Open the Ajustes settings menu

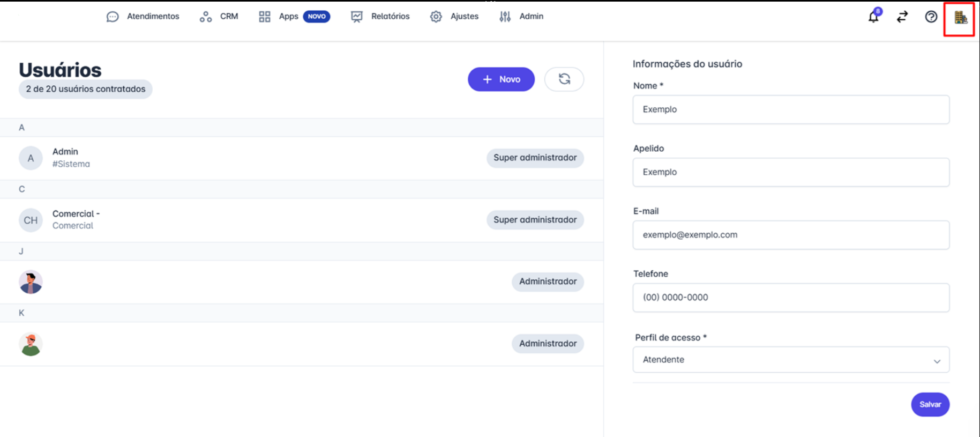[454, 17]
